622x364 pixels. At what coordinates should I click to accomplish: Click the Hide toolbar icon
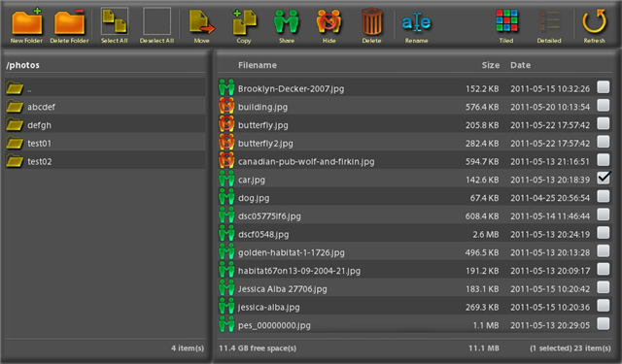tap(328, 21)
